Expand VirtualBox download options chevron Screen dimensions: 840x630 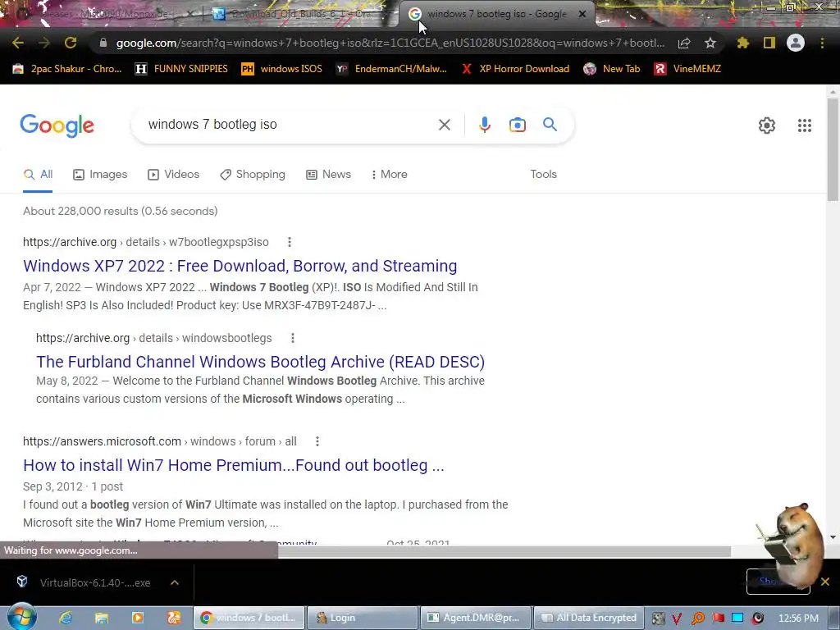click(x=175, y=582)
